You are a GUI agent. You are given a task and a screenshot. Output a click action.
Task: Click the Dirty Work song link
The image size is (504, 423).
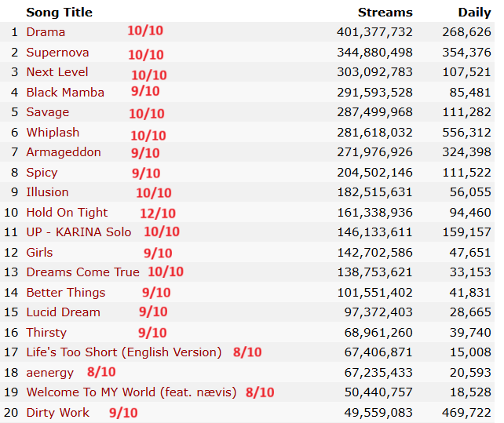pyautogui.click(x=57, y=413)
